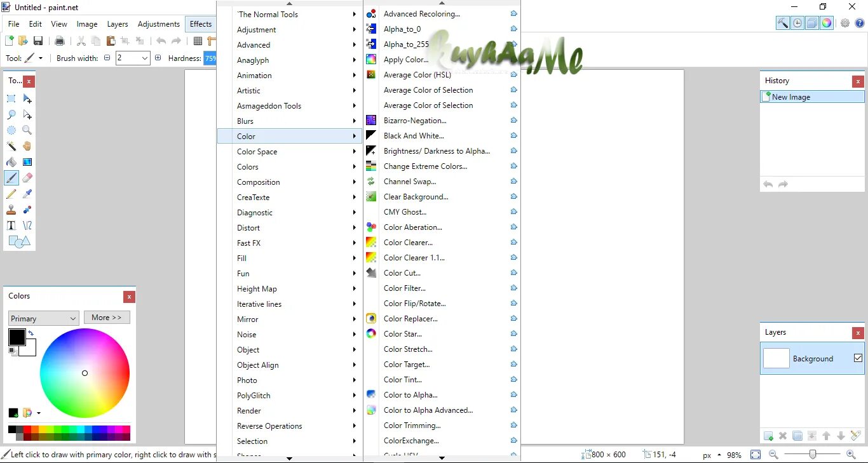The width and height of the screenshot is (868, 463).
Task: Close the Colors panel
Action: tap(129, 297)
